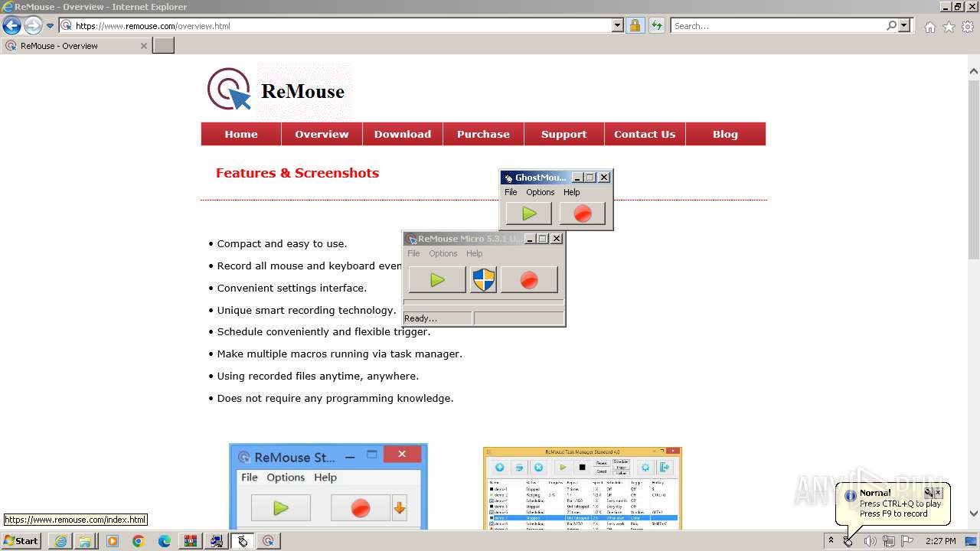Image resolution: width=980 pixels, height=551 pixels.
Task: Click the security lock icon
Action: point(635,25)
